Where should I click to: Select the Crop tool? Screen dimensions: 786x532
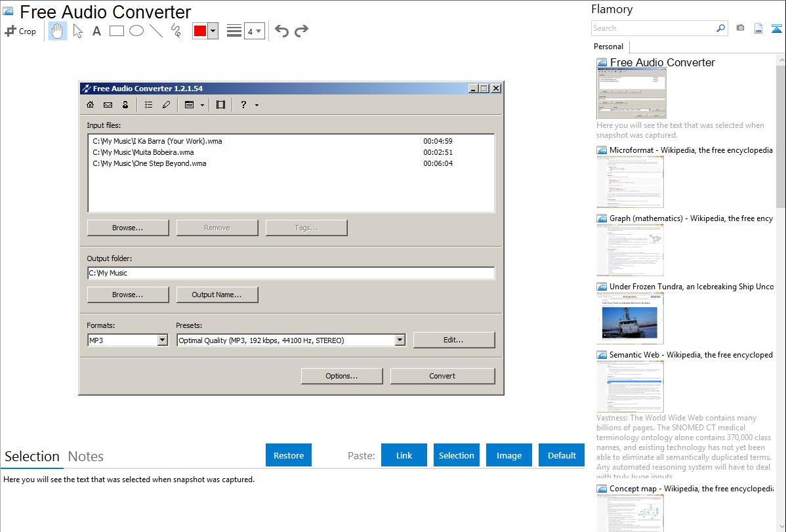tap(20, 31)
